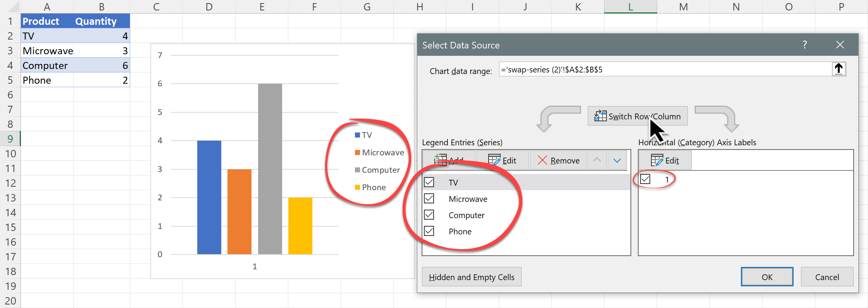Select cell B4 with value 6
Viewport: 868px width, 308px height.
coord(102,65)
